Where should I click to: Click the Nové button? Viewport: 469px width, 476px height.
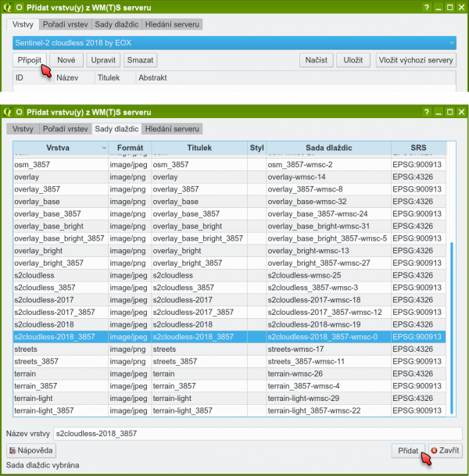tap(66, 59)
